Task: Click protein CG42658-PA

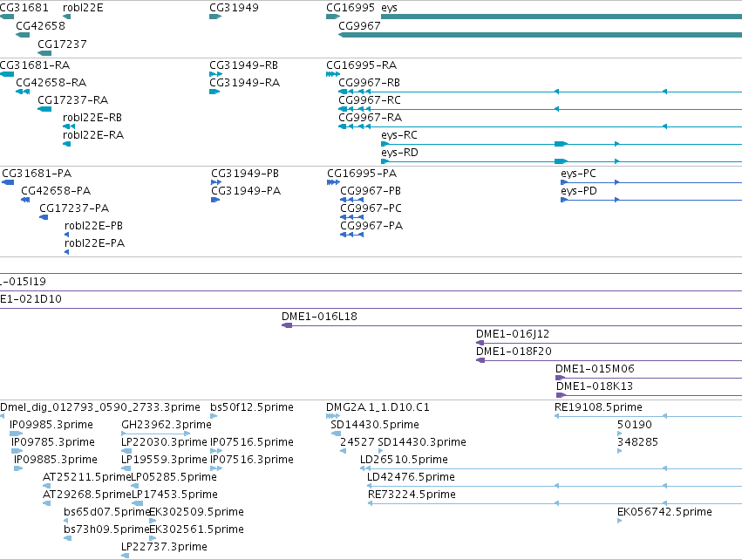Action: click(56, 191)
